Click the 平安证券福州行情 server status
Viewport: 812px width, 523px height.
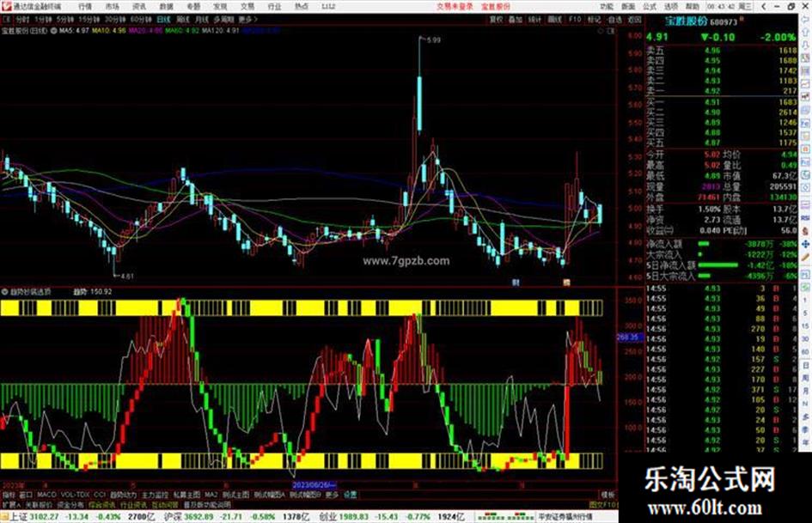(565, 516)
